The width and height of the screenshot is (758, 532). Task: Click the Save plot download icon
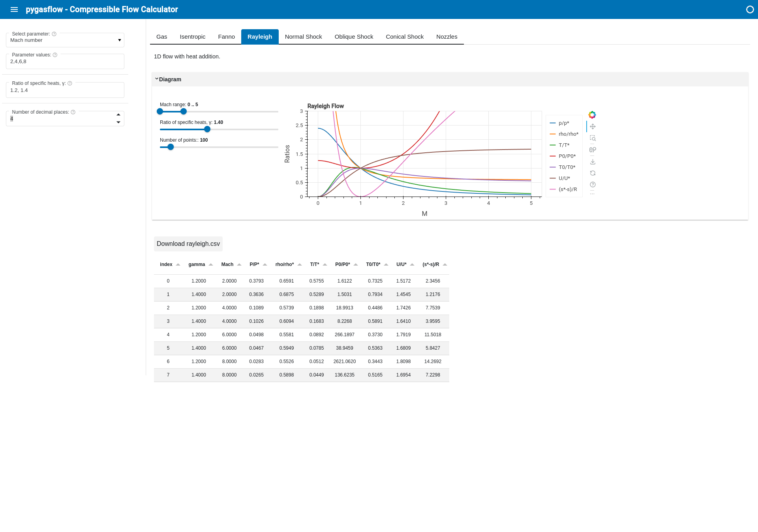click(593, 161)
